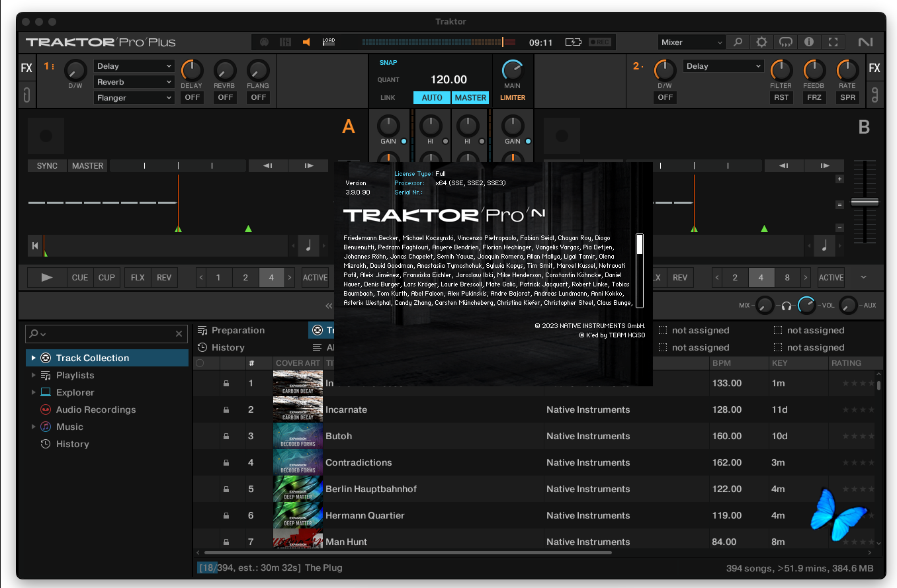The height and width of the screenshot is (588, 897).
Task: Expand deck B advanced panel chevron
Action: pyautogui.click(x=863, y=278)
